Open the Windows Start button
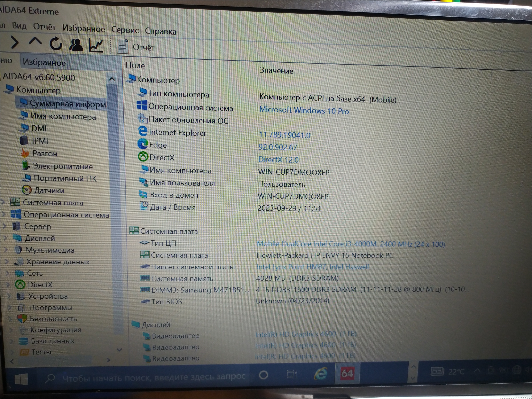The width and height of the screenshot is (532, 399). 21,379
